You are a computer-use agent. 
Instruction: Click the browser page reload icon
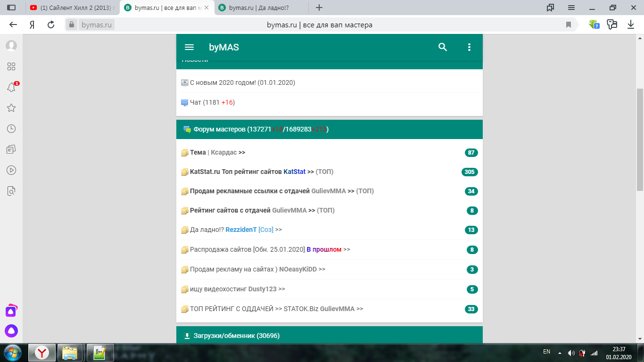(51, 25)
